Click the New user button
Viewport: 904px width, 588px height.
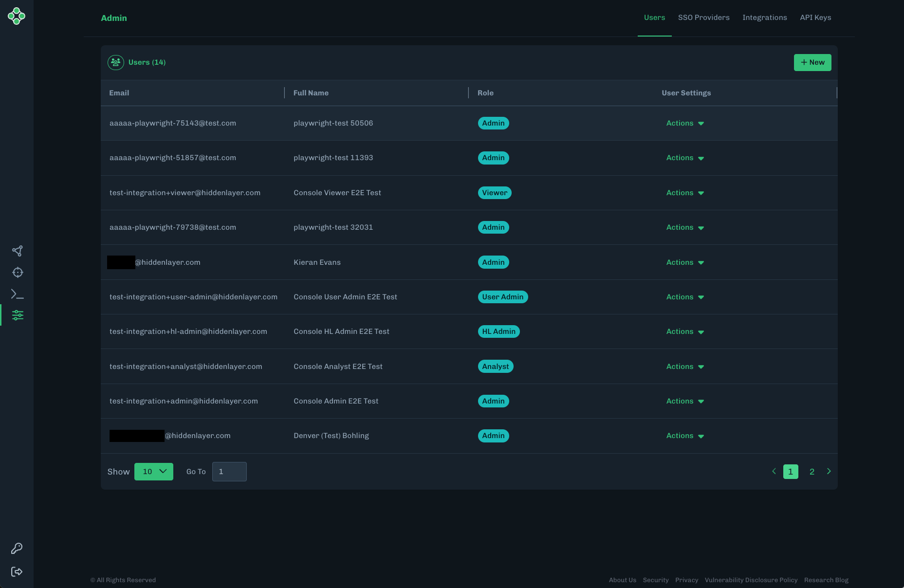(812, 62)
